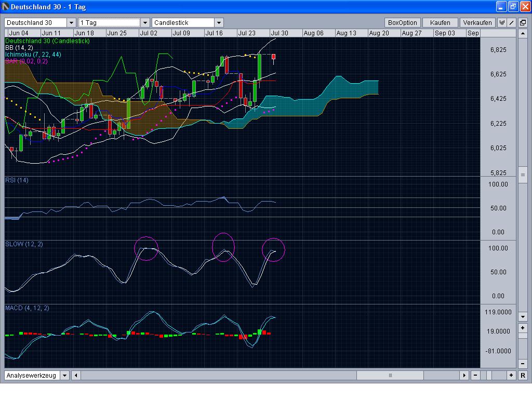This screenshot has width=532, height=399.
Task: Click the Sep 03 date header
Action: tap(445, 33)
